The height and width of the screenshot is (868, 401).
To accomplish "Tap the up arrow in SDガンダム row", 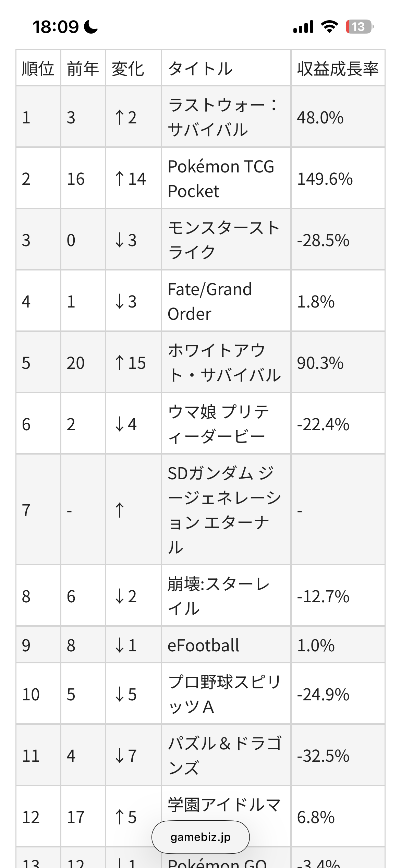I will (120, 510).
